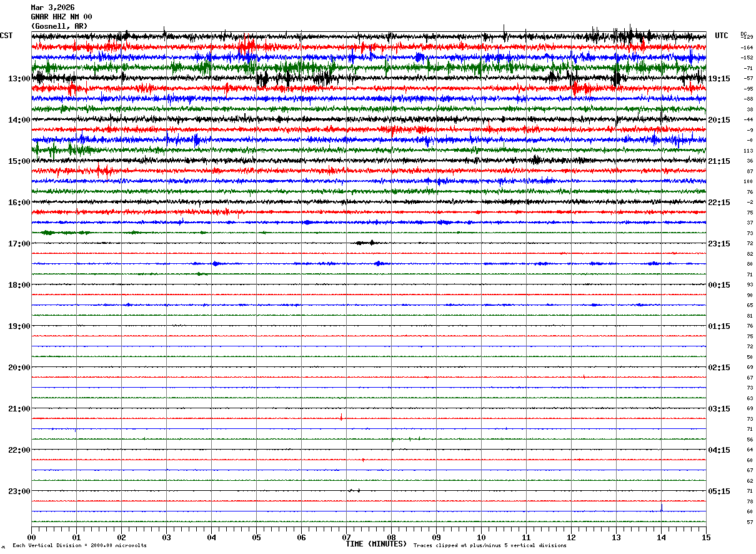This screenshot has height=554, width=756.
Task: Click the 05:15 UTC time label
Action: pyautogui.click(x=719, y=491)
